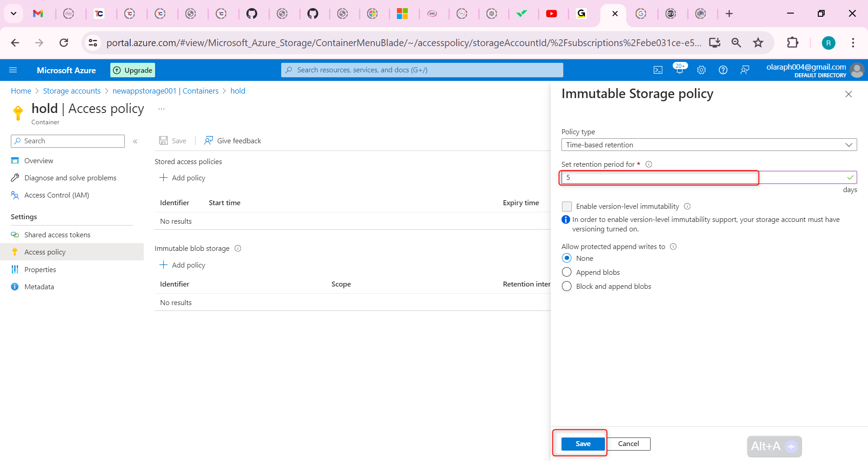This screenshot has height=461, width=868.
Task: Show info for version-level immutability
Action: (x=687, y=207)
